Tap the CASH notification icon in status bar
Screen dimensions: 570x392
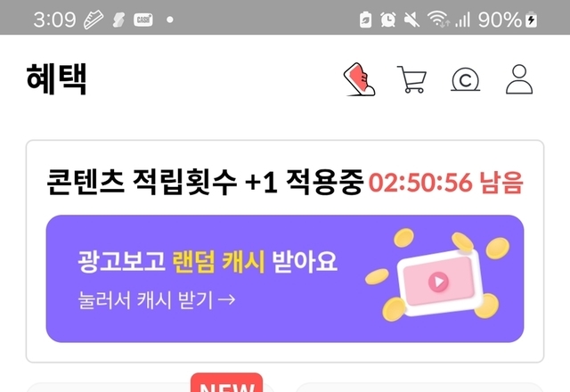[143, 20]
